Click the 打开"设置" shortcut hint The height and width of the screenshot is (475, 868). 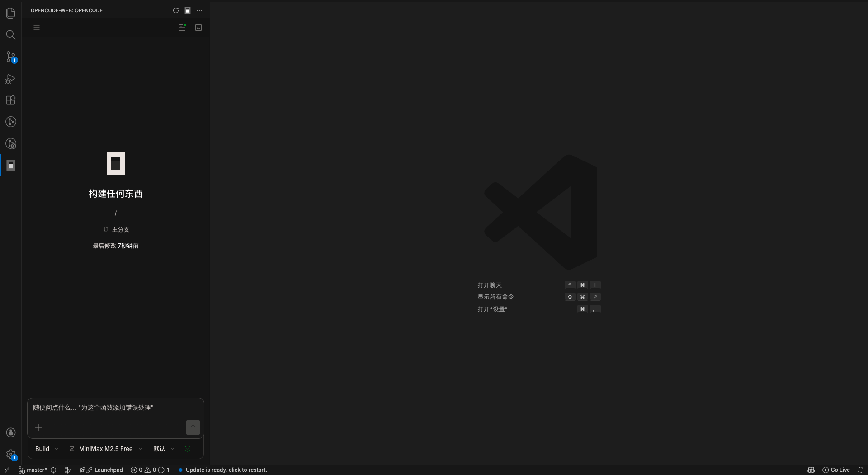pyautogui.click(x=492, y=309)
